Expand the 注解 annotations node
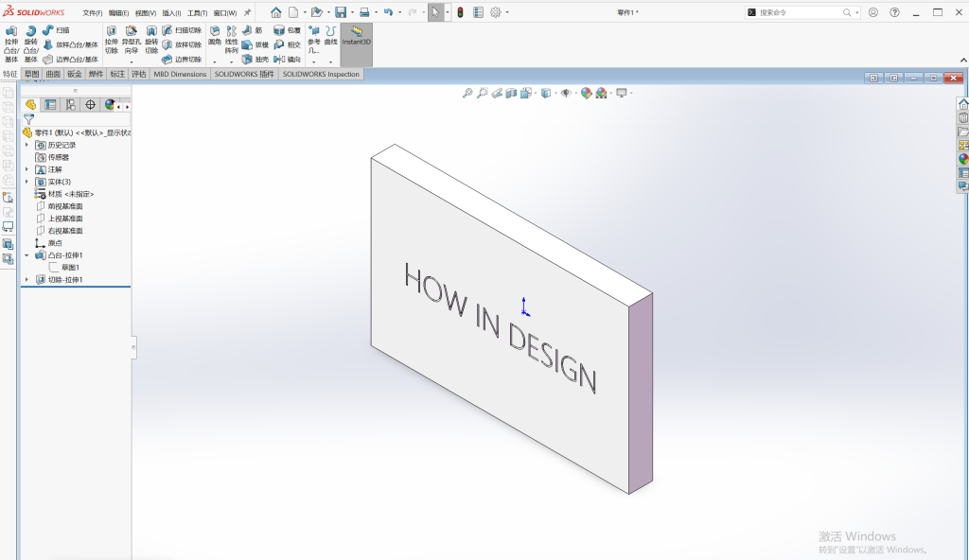The height and width of the screenshot is (560, 969). click(26, 169)
